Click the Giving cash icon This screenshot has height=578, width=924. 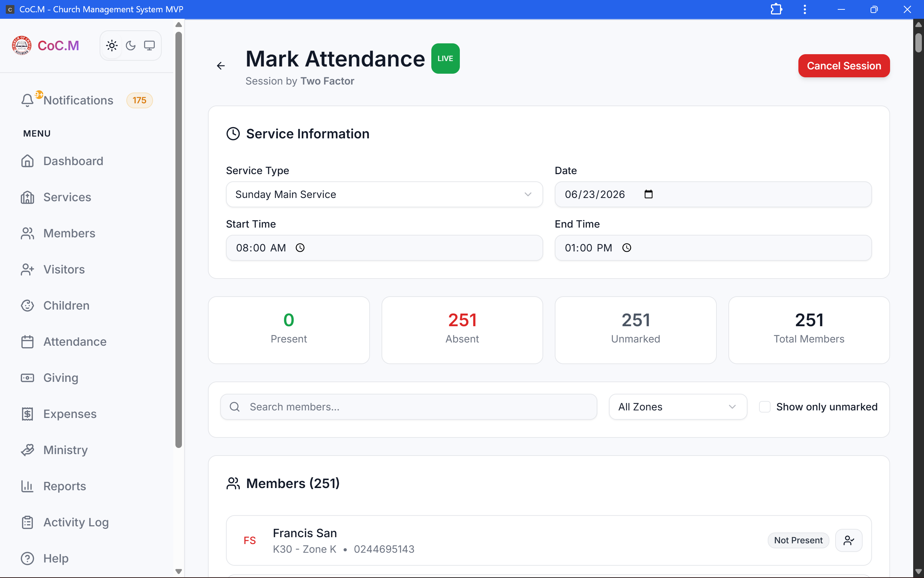(x=27, y=378)
